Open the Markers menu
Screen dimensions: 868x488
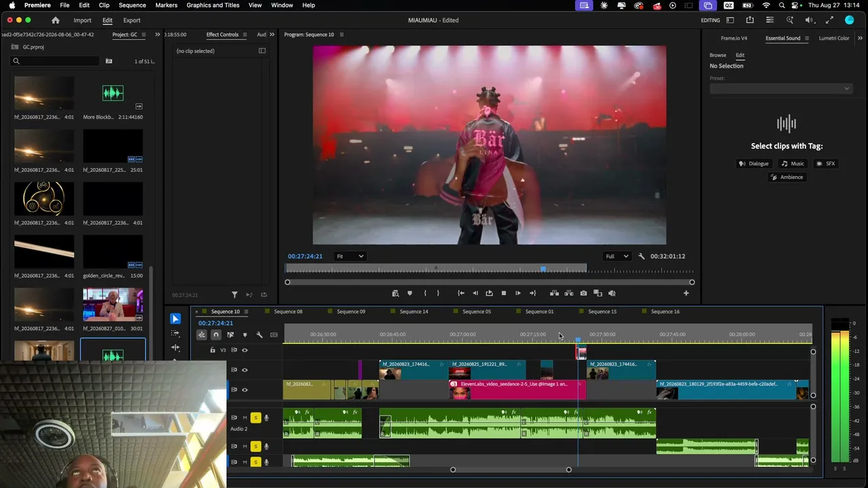(166, 5)
